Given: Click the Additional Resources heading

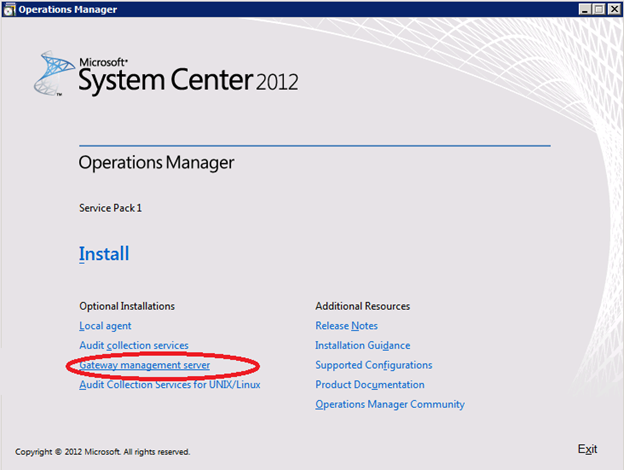Looking at the screenshot, I should (x=363, y=306).
